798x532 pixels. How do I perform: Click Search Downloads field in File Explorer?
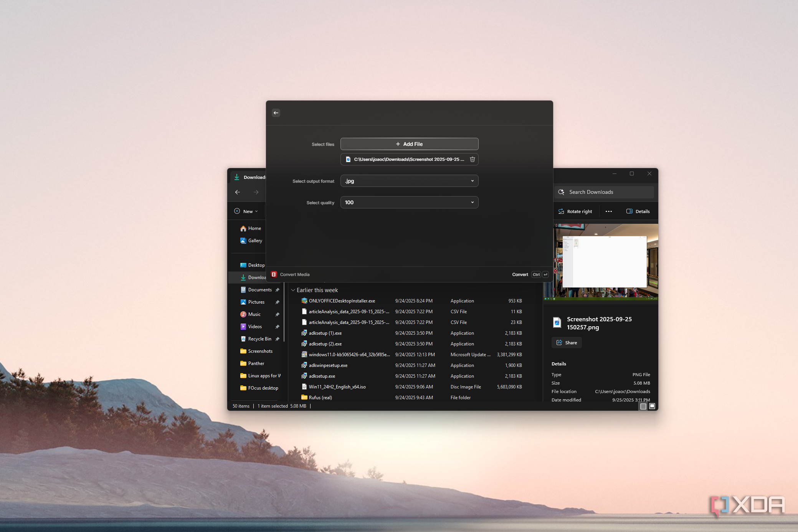click(x=604, y=192)
